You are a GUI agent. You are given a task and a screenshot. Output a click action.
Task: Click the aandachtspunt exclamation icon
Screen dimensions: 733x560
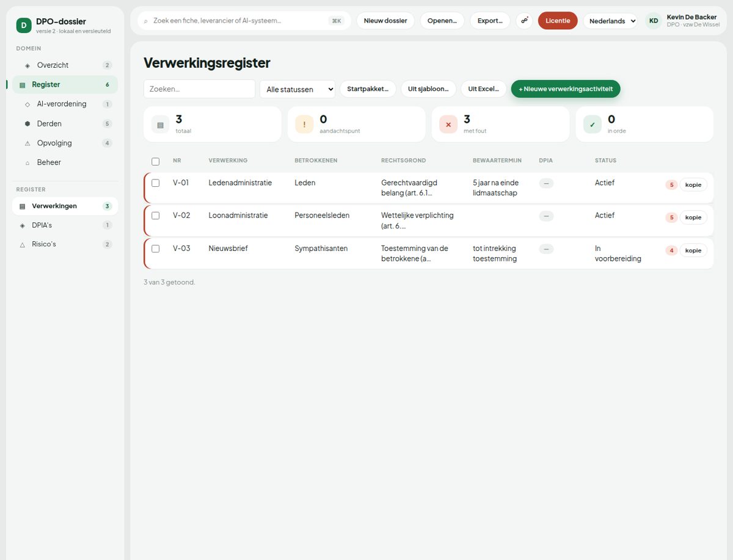click(304, 125)
